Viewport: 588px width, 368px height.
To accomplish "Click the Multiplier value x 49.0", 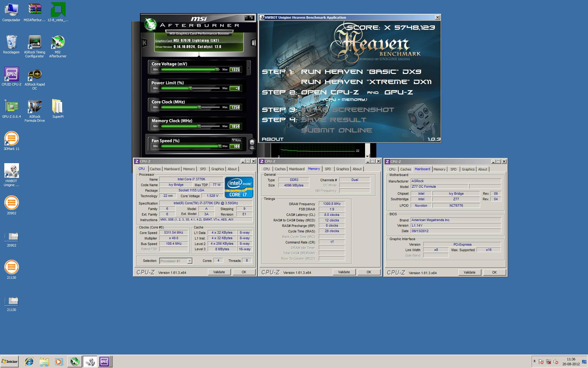I will coord(174,238).
